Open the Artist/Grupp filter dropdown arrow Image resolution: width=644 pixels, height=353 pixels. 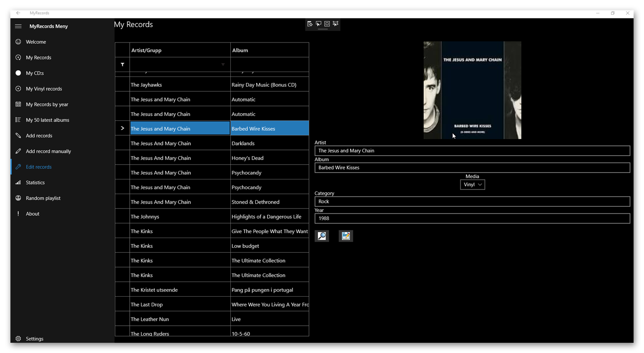pos(223,64)
